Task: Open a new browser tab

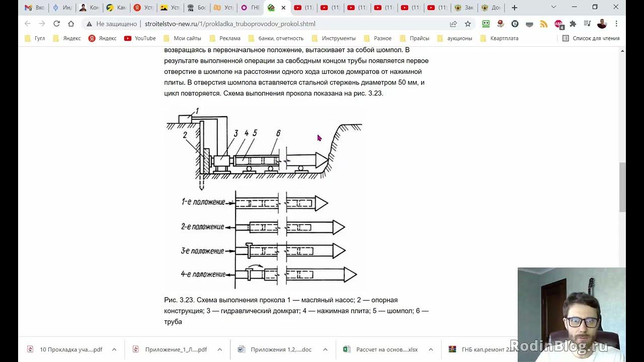Action: click(514, 8)
